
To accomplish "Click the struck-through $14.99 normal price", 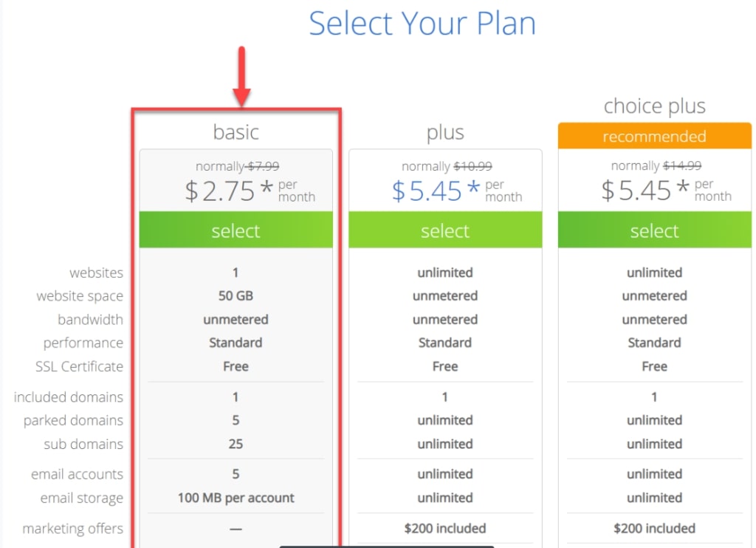I will point(682,166).
